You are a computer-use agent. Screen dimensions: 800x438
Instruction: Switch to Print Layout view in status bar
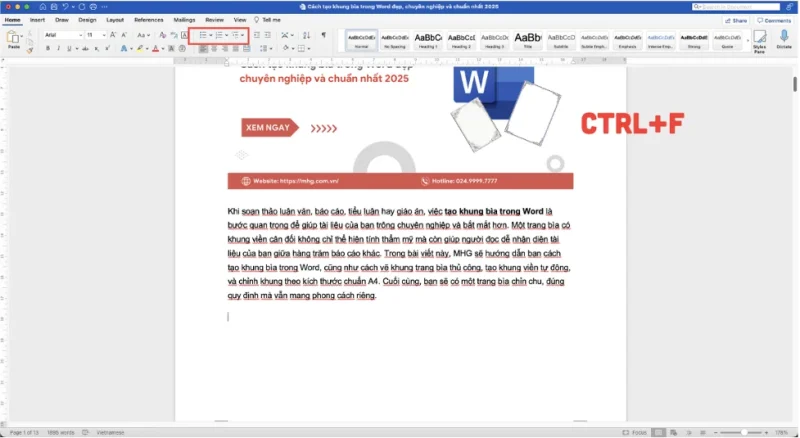(659, 432)
